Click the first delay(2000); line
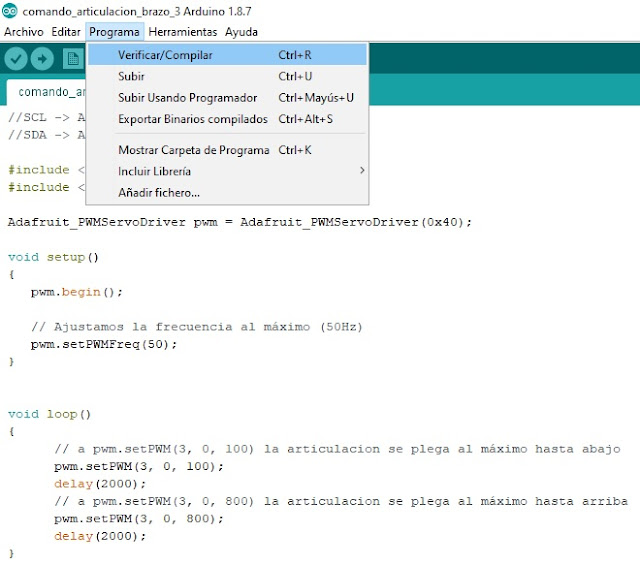The image size is (640, 565). pos(100,484)
